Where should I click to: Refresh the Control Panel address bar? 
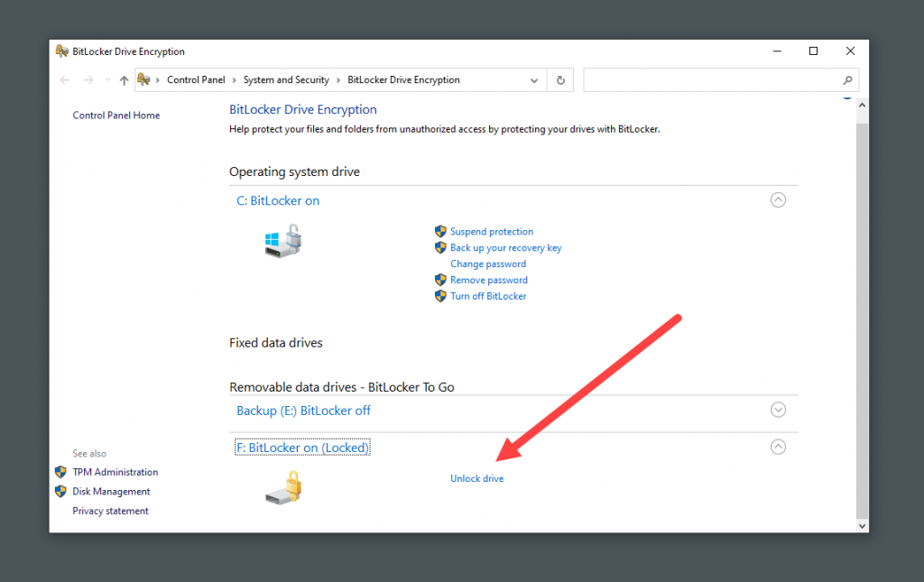560,80
